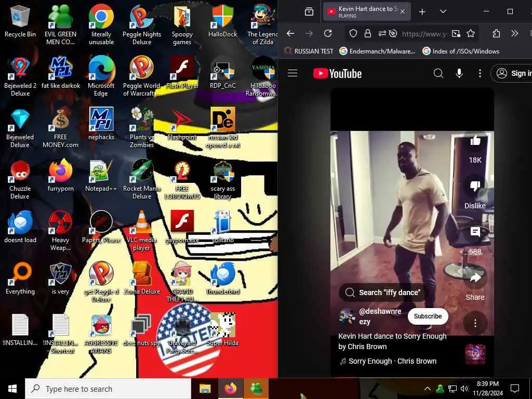The width and height of the screenshot is (532, 399).
Task: Dislike the Kevin Hart short
Action: tap(475, 186)
